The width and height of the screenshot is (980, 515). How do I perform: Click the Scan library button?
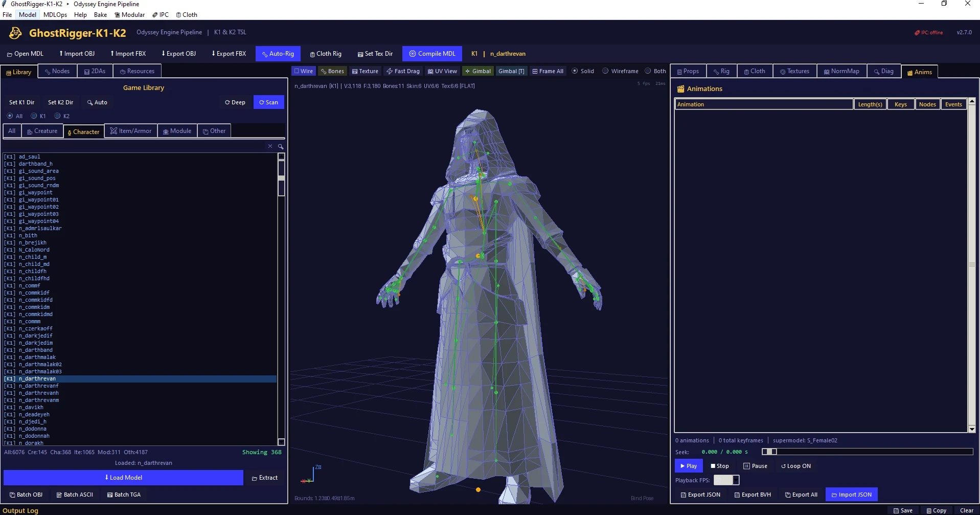click(268, 102)
